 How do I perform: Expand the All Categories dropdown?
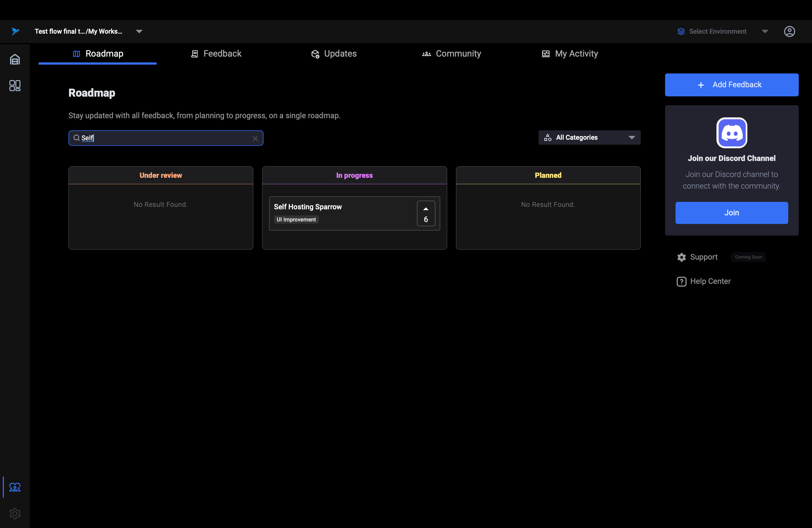tap(589, 138)
